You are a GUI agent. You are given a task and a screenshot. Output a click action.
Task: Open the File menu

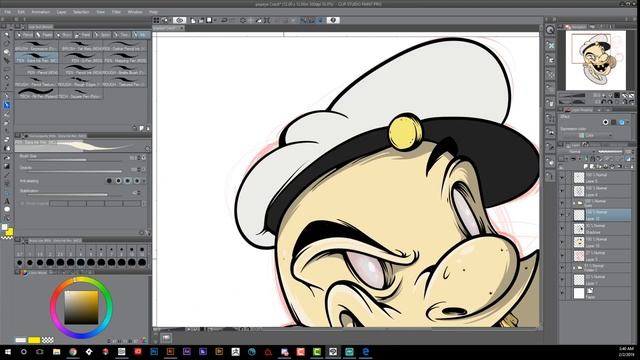point(7,12)
